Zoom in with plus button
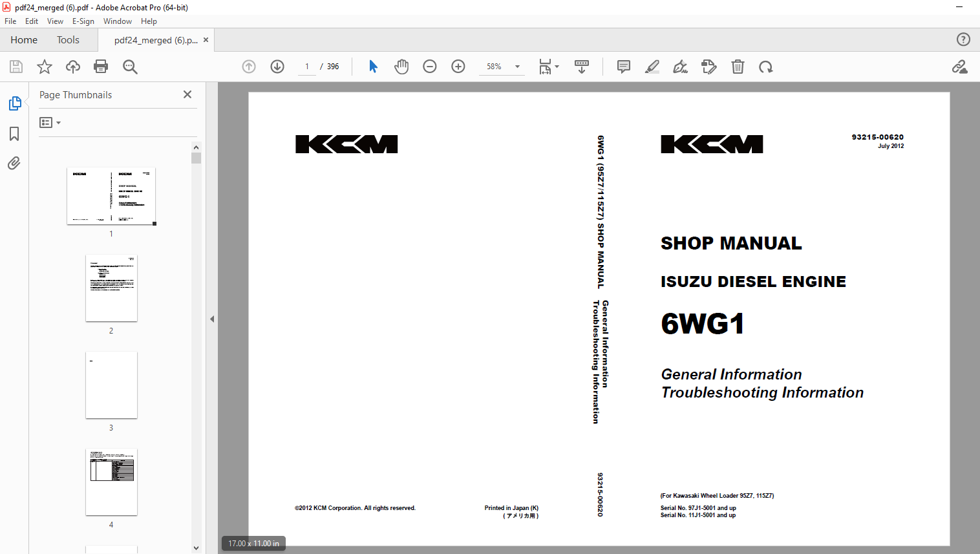Viewport: 980px width, 554px height. tap(458, 67)
